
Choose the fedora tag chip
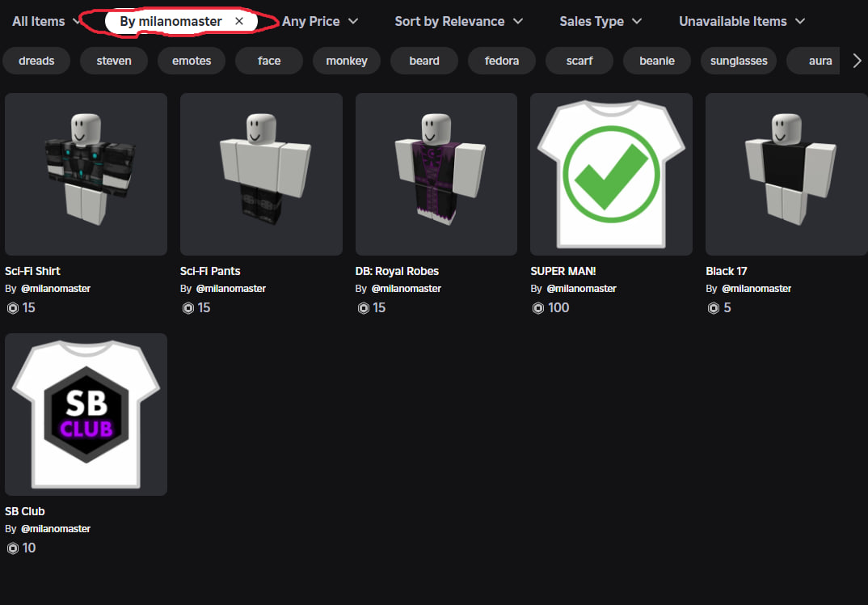(502, 61)
